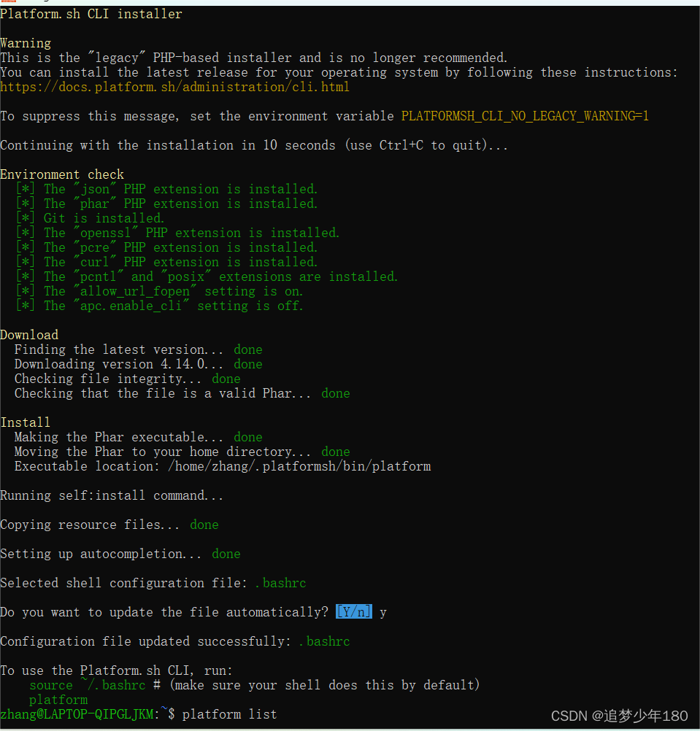
Task: Click the PLATFORMSH_CLI_NO_LEGACY_WARNING=1 variable text
Action: point(525,116)
